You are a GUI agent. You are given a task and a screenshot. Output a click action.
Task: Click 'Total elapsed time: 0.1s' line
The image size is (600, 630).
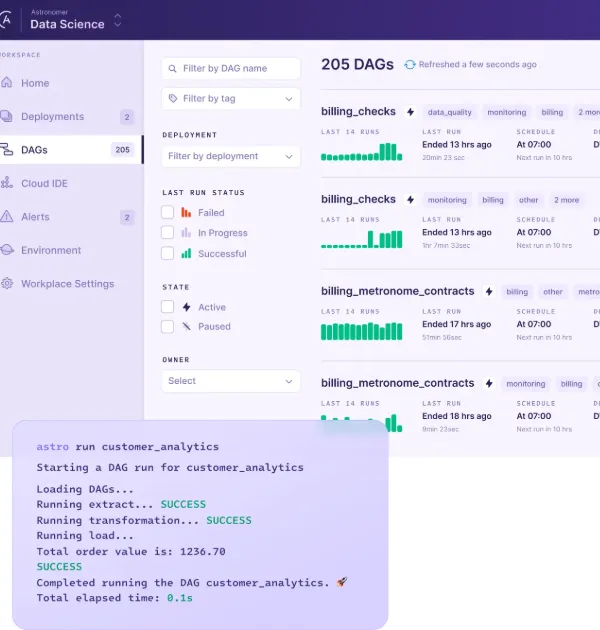coord(115,598)
